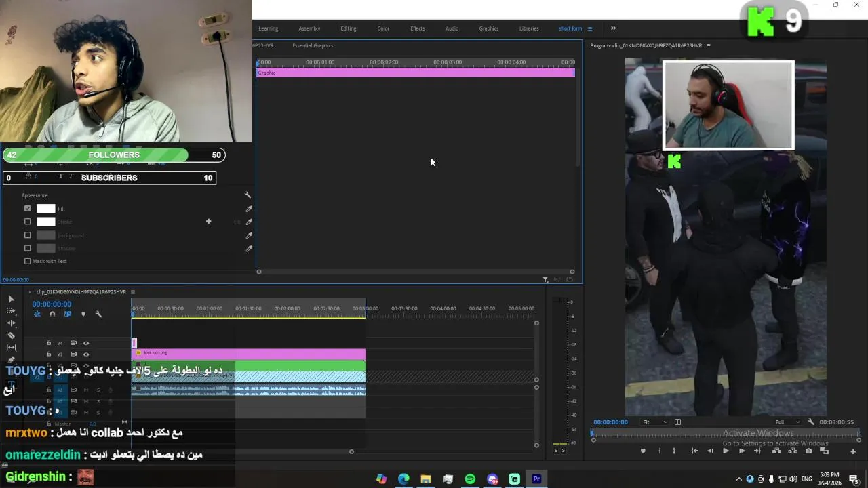Switch to Color workspace

point(383,28)
